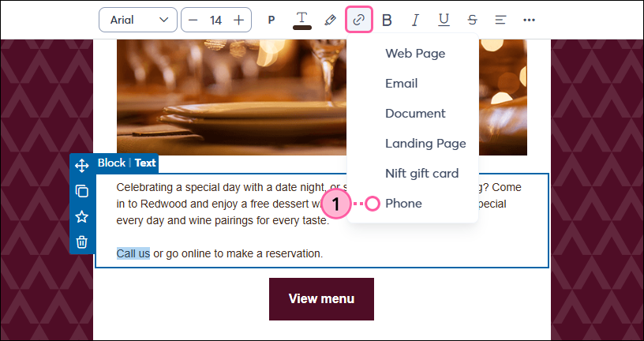
Task: Delete the text block with trash icon
Action: coord(82,242)
